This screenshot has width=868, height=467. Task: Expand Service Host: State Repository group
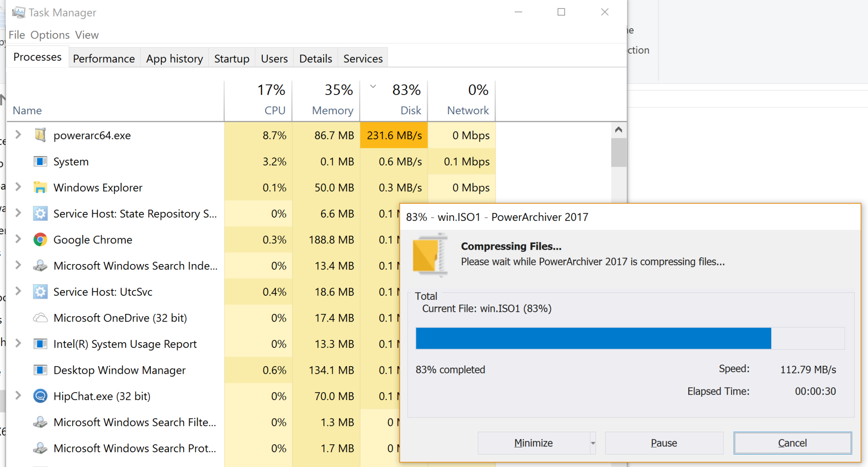[x=18, y=213]
